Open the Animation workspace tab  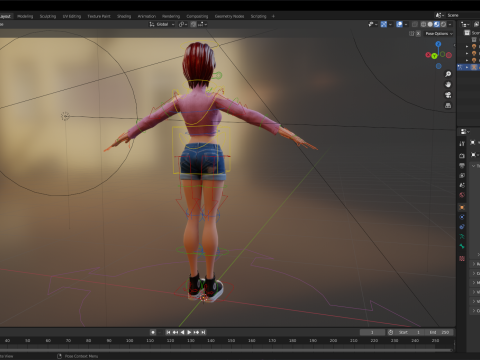[x=147, y=16]
